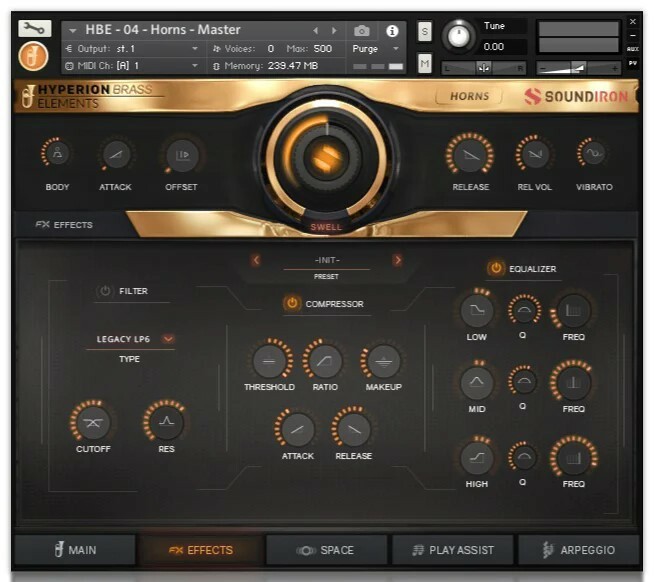Click the compressor Release knob
Viewport: 654px width, 582px height.
354,429
